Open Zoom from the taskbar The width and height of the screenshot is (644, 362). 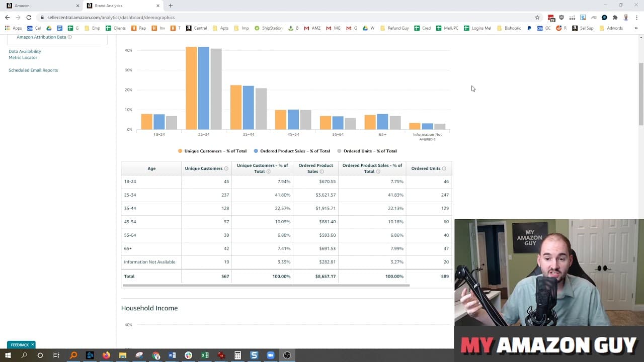pyautogui.click(x=270, y=355)
